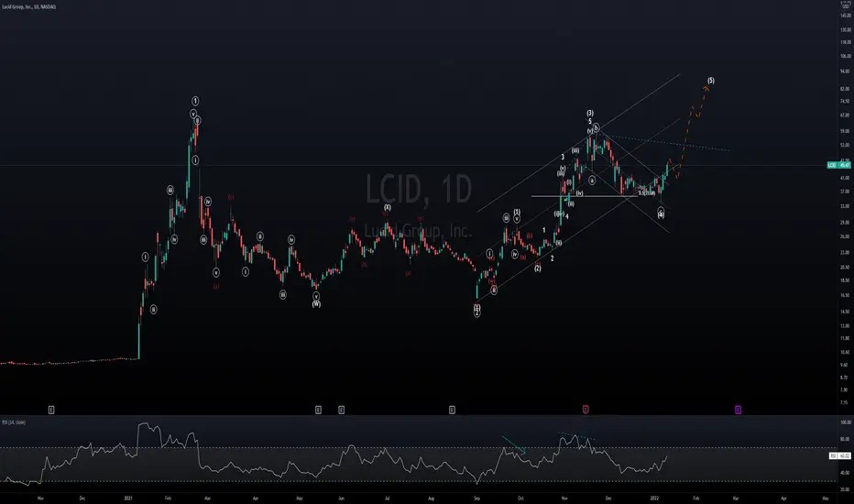Click the 100.00 RSI axis label
Image resolution: width=854 pixels, height=504 pixels.
(846, 422)
